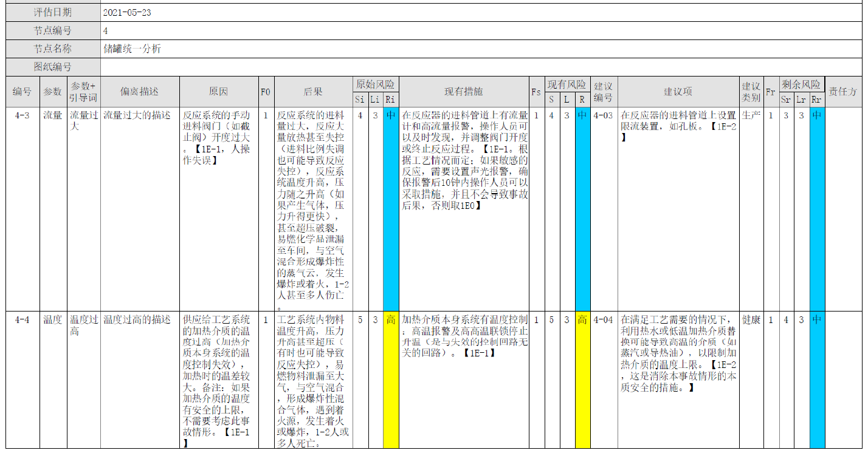Select row number cell 4-4
Screen dimensions: 868x453
click(22, 380)
